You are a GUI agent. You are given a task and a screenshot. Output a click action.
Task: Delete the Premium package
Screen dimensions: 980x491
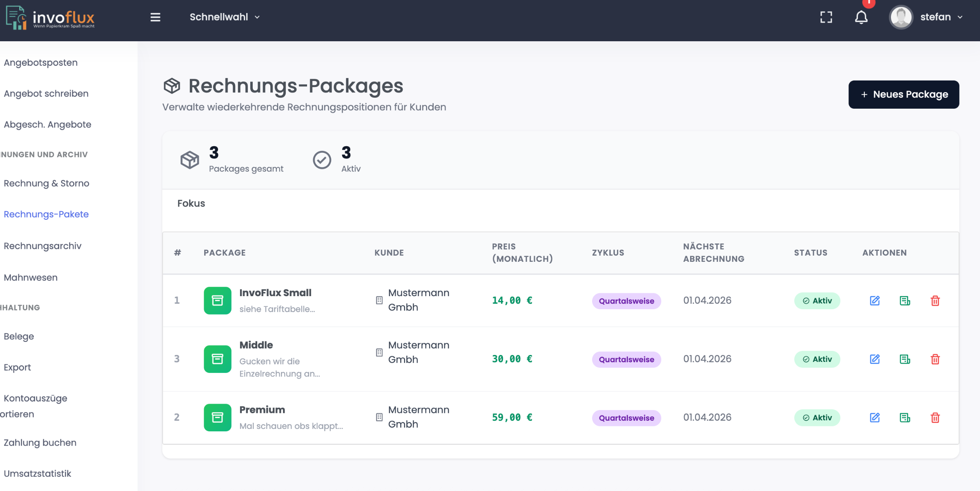point(935,417)
